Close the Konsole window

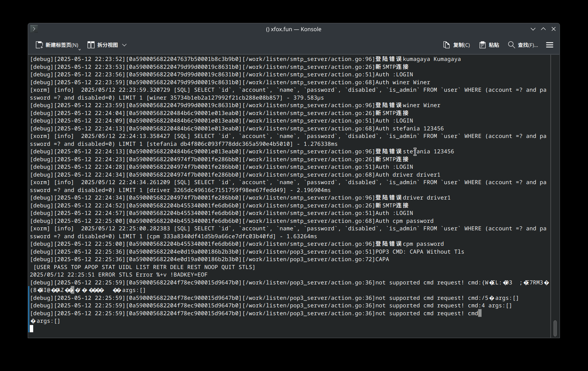553,29
